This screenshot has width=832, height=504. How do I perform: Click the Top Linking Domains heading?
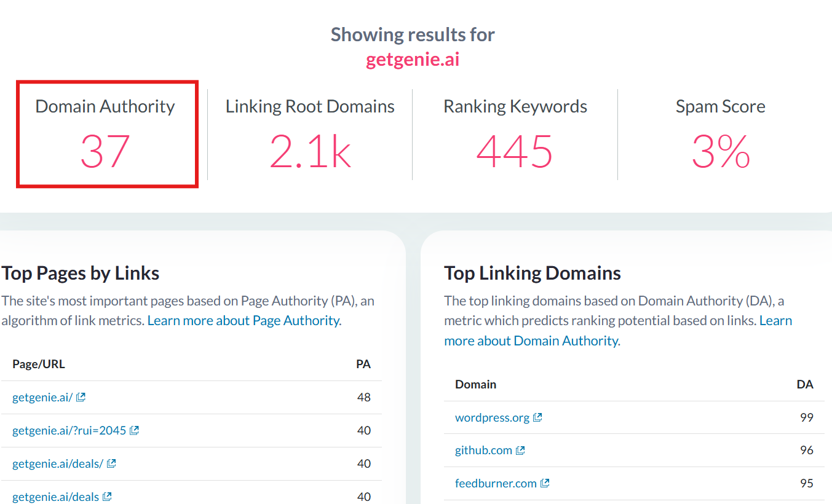[533, 273]
